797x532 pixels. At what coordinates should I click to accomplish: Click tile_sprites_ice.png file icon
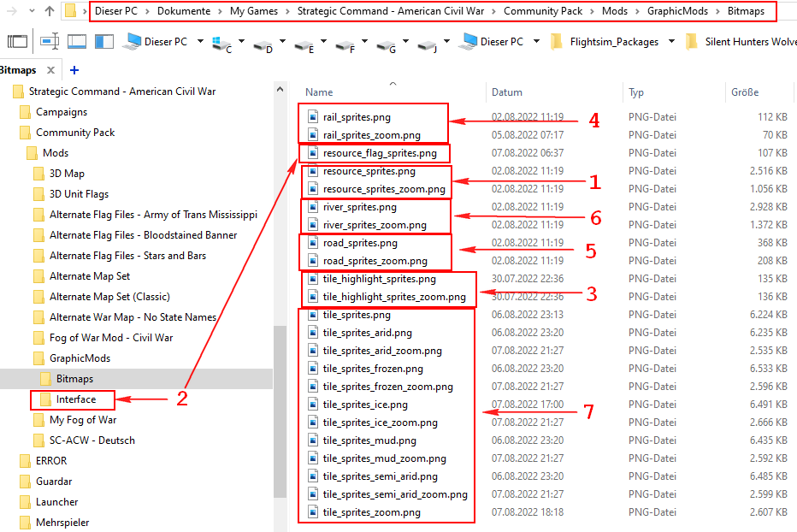point(313,405)
